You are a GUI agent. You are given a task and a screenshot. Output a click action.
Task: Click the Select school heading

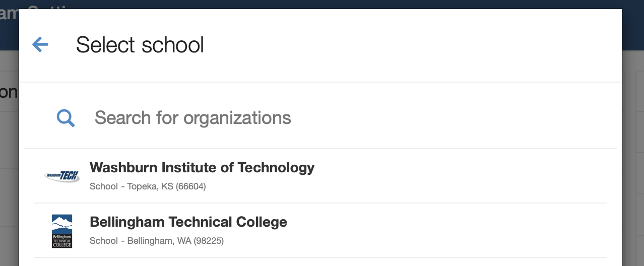point(140,45)
